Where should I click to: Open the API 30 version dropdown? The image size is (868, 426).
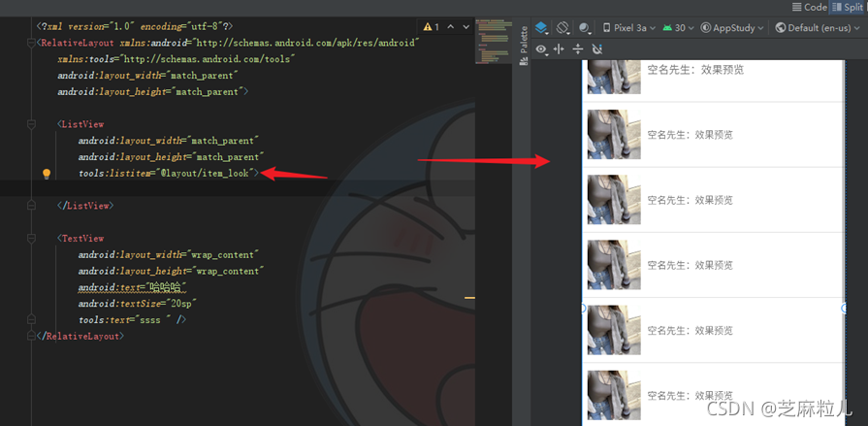click(678, 28)
